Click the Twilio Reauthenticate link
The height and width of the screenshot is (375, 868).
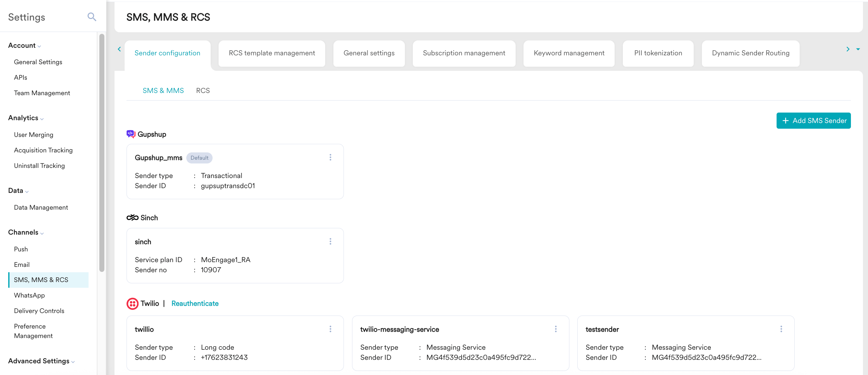click(x=195, y=304)
